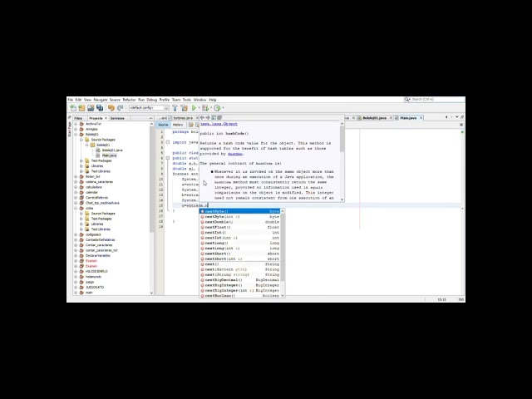
Task: Open the Refactor menu
Action: pyautogui.click(x=129, y=100)
